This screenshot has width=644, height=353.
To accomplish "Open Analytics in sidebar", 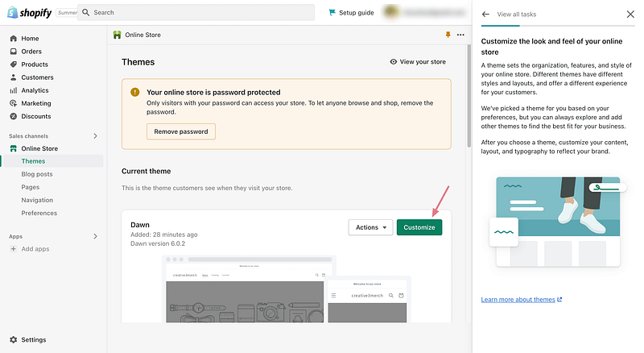I will click(x=35, y=90).
